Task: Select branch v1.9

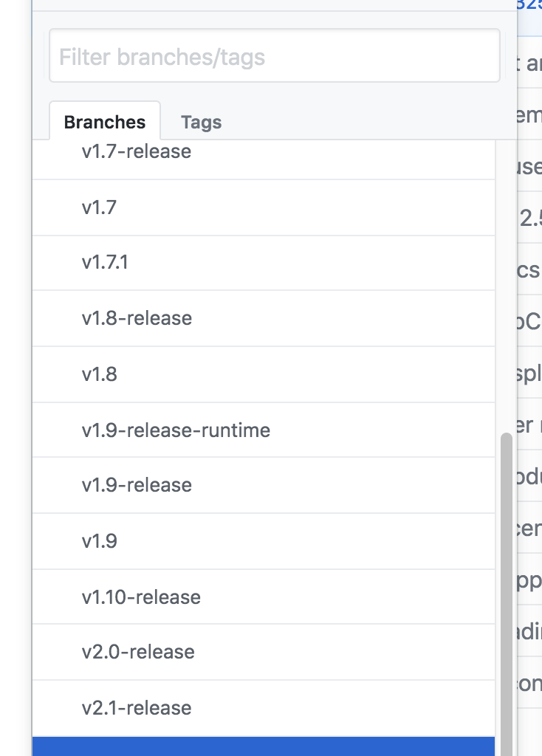Action: tap(100, 541)
